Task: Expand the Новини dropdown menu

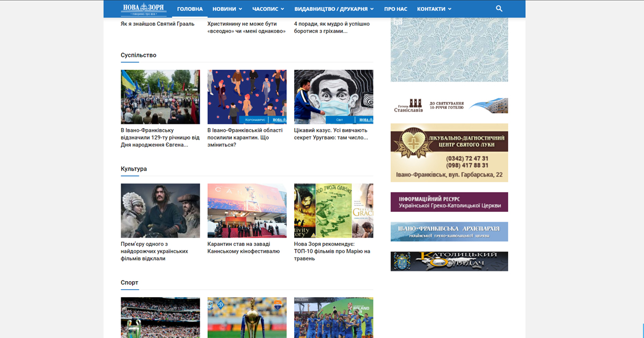Action: (x=227, y=9)
